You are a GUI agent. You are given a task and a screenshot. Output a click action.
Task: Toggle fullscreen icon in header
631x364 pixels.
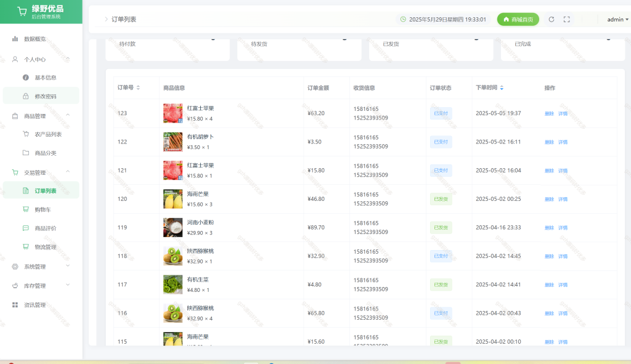[567, 19]
